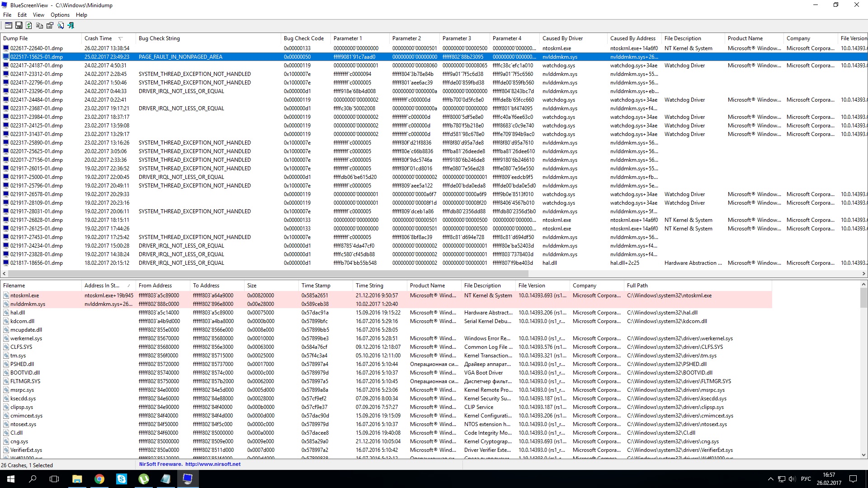Click the lower pane scroll down arrow

click(x=863, y=455)
